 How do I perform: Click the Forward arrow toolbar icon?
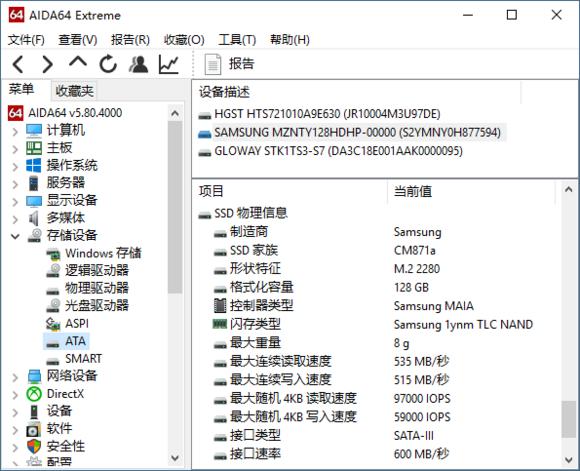(x=47, y=64)
